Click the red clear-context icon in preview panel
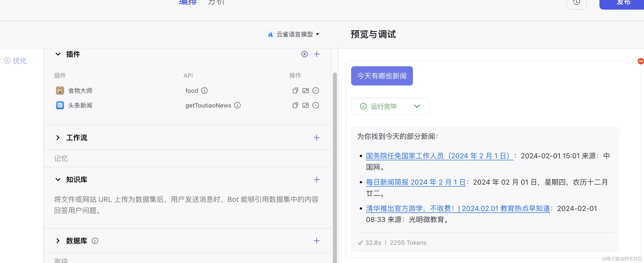Image resolution: width=644 pixels, height=263 pixels. (x=641, y=61)
